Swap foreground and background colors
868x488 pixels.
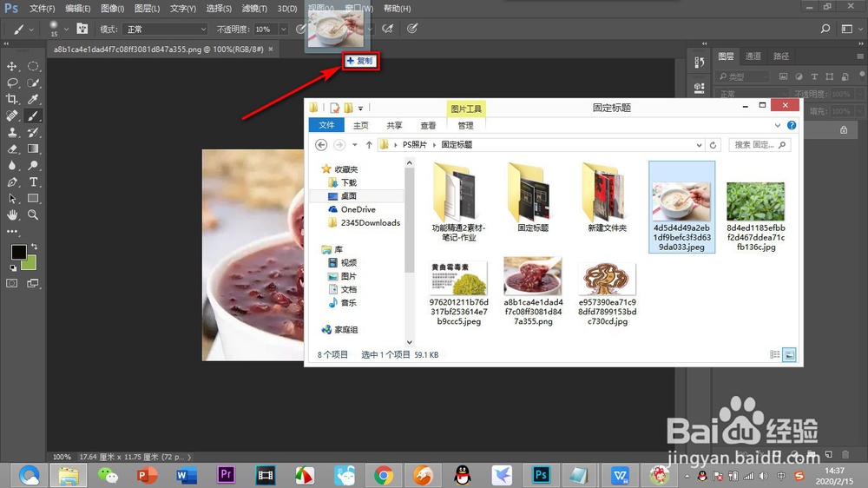tap(35, 246)
